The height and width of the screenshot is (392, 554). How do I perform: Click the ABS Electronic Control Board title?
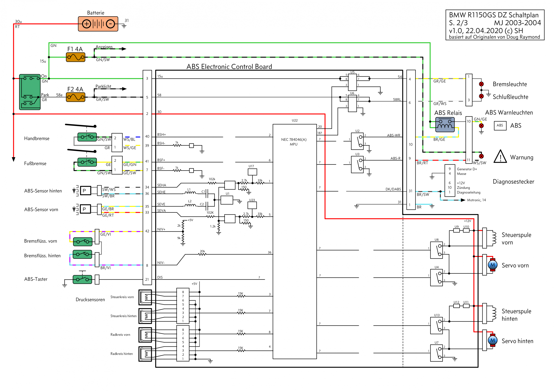[229, 67]
